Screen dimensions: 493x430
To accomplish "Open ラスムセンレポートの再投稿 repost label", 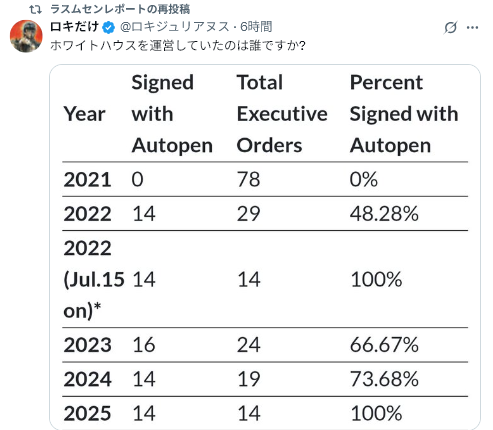I will point(120,9).
